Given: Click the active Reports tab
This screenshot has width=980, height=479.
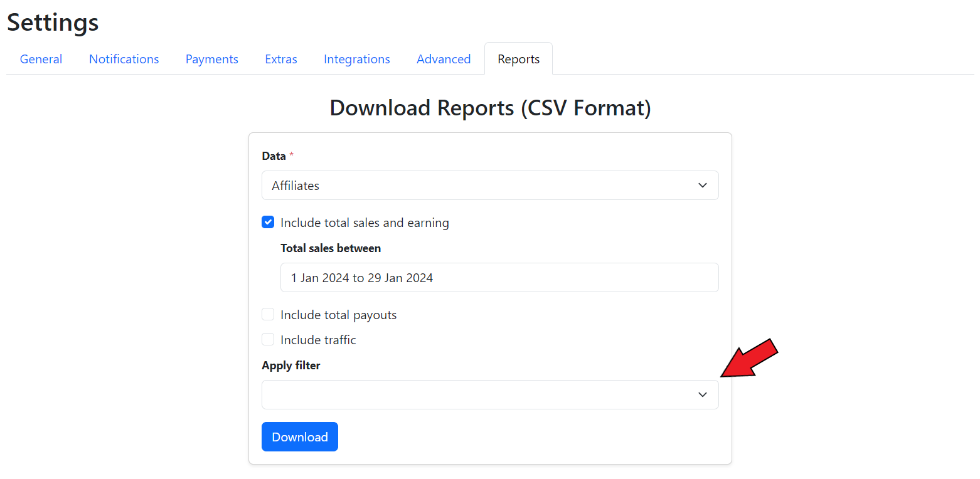Looking at the screenshot, I should coord(518,59).
